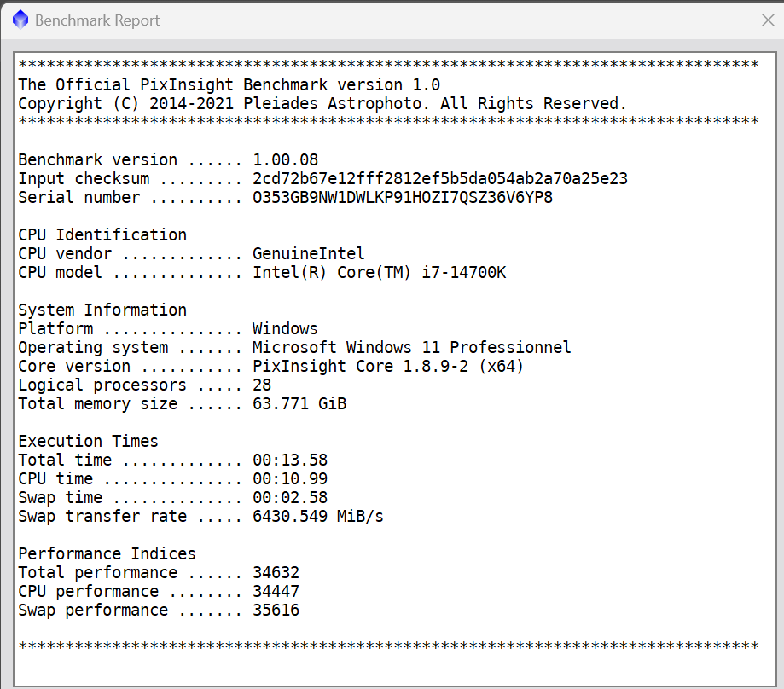Click the Microsoft Windows 11 Professionnel text
This screenshot has width=784, height=689.
[x=412, y=347]
